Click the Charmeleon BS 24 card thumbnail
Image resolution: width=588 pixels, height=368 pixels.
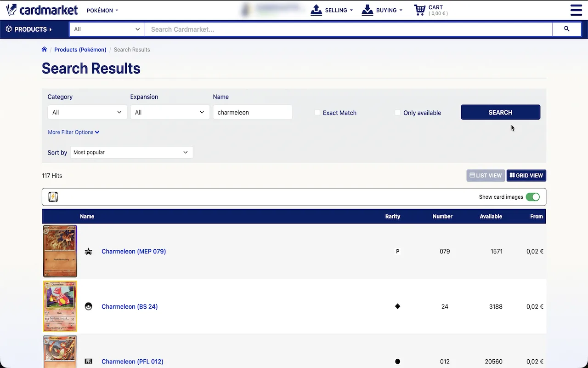[60, 306]
